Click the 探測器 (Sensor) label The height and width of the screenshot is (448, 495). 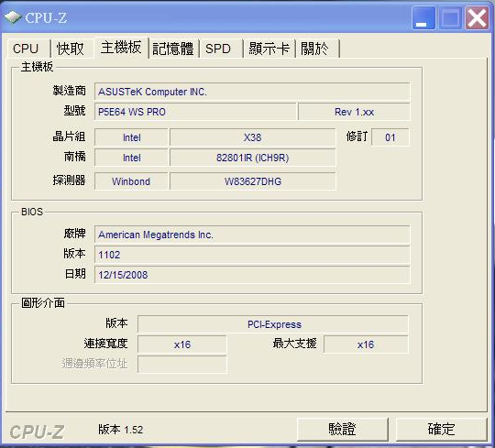tap(69, 180)
